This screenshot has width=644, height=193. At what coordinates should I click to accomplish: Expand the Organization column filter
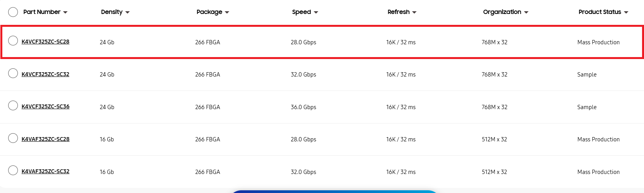pyautogui.click(x=505, y=12)
